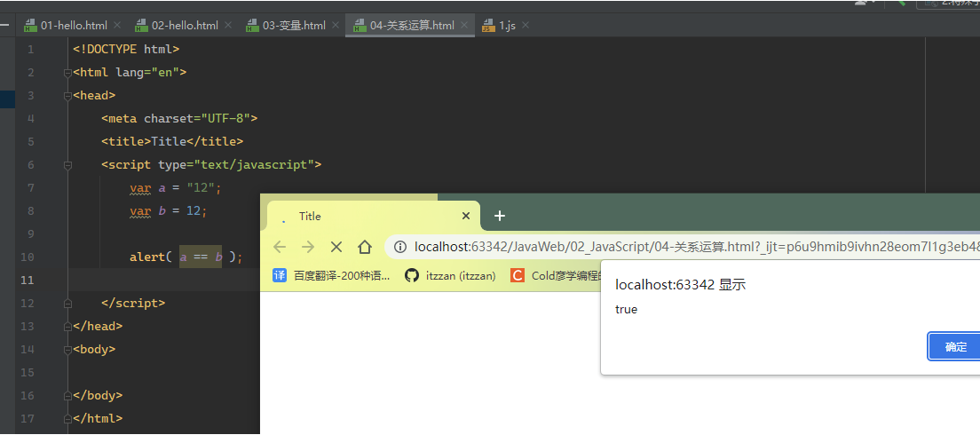Close the Title browser tab
The height and width of the screenshot is (435, 980).
pos(466,217)
